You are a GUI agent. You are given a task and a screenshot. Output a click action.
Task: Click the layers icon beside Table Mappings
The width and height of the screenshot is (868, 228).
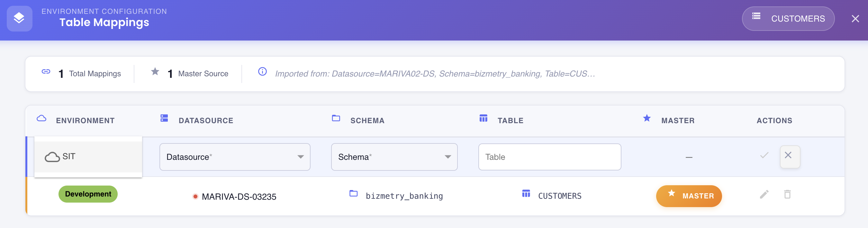[x=19, y=18]
